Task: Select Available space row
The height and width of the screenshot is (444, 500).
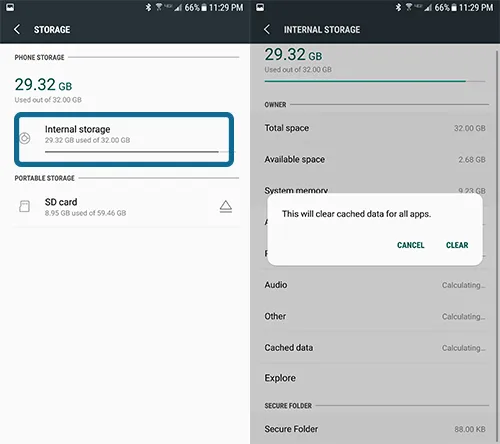Action: [x=375, y=159]
